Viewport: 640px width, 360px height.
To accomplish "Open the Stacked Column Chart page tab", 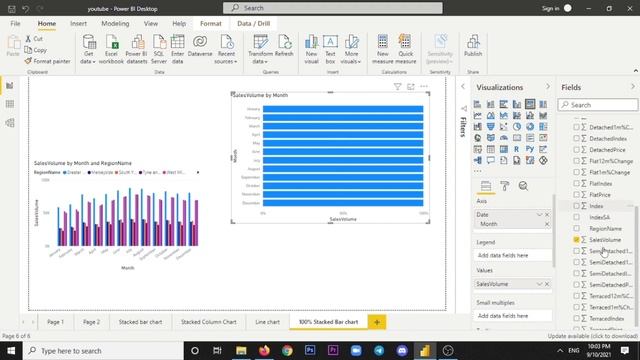I will click(x=209, y=322).
